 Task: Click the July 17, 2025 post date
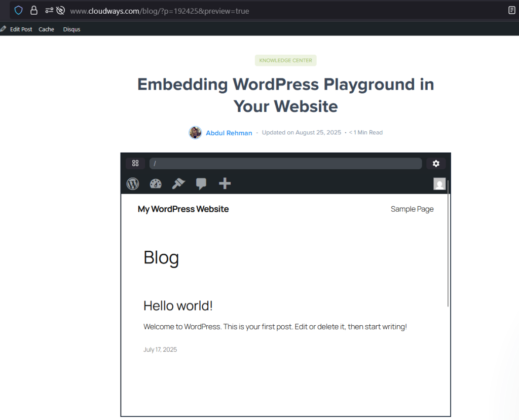[160, 350]
